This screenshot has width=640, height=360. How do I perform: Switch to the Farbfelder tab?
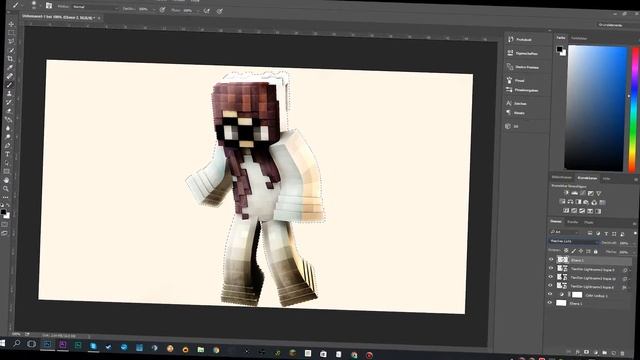[579, 38]
